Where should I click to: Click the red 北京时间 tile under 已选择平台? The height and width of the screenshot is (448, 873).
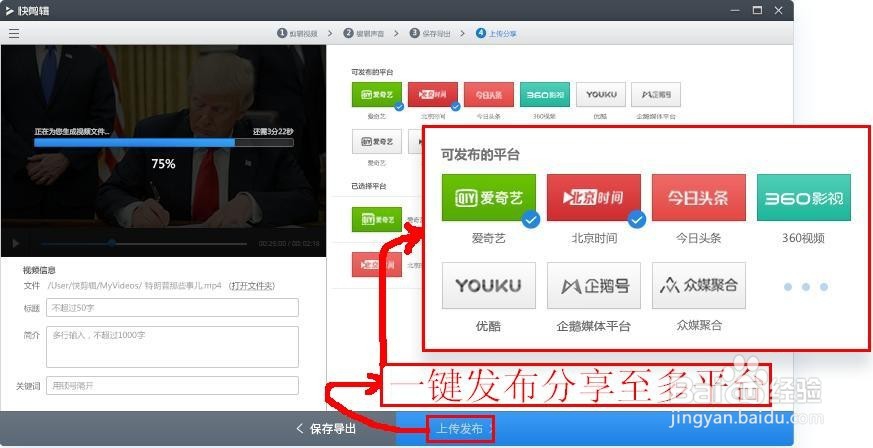click(377, 265)
